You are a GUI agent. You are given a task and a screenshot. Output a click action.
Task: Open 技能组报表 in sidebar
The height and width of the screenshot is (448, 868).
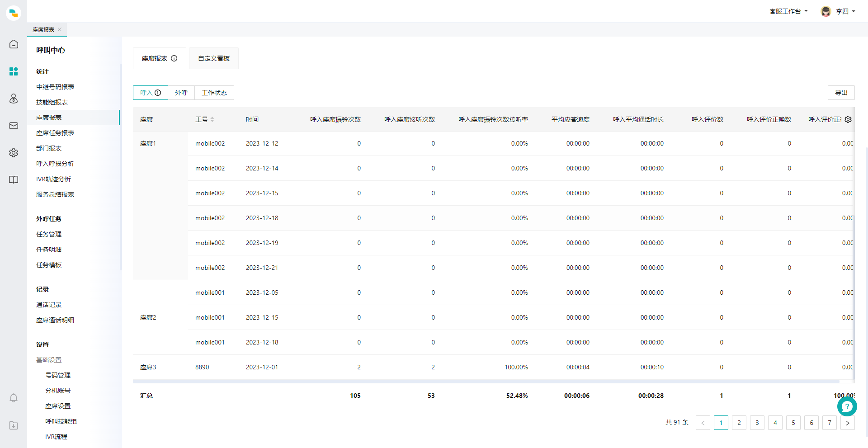click(x=52, y=102)
